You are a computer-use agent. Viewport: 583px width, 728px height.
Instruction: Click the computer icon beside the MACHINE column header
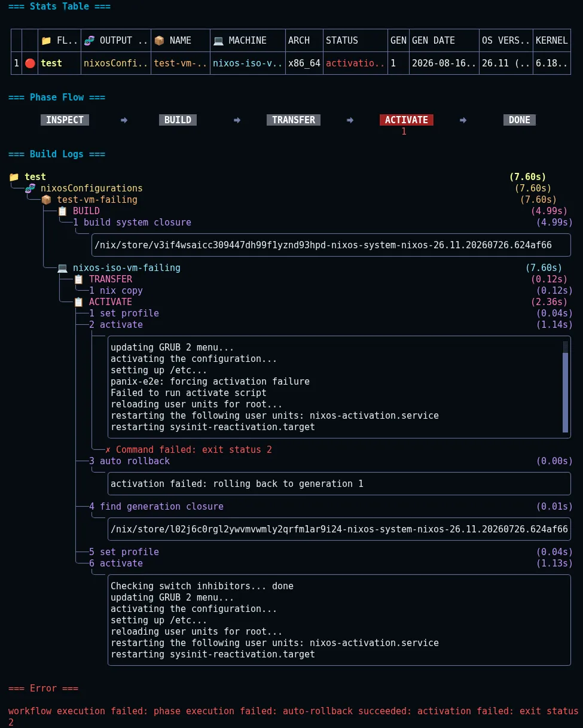coord(218,41)
